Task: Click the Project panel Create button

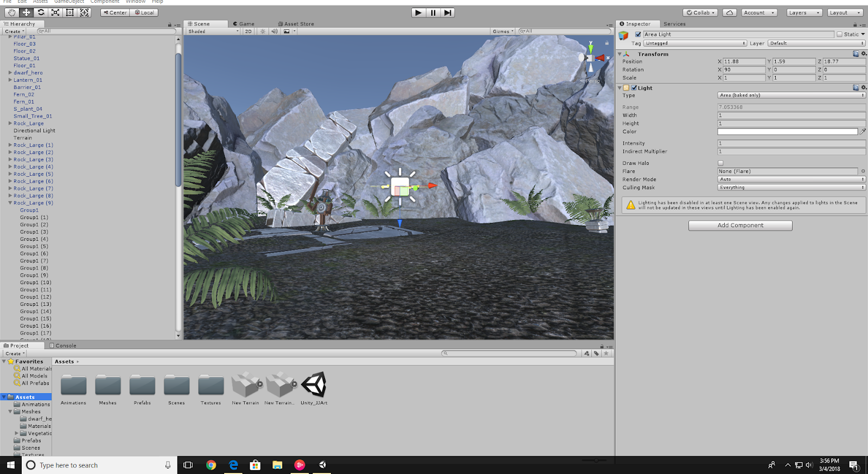Action: click(x=15, y=354)
